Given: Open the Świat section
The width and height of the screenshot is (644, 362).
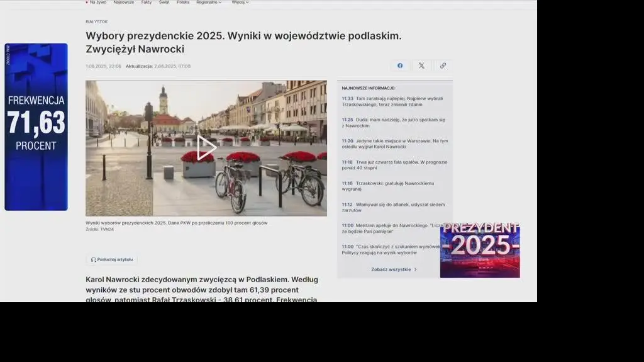Looking at the screenshot, I should (164, 2).
